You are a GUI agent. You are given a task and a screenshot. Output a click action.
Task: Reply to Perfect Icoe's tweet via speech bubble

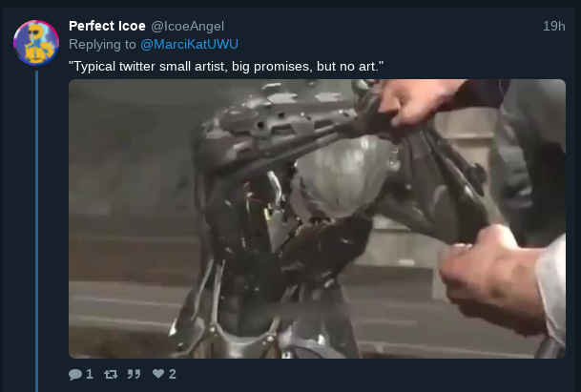tap(75, 374)
